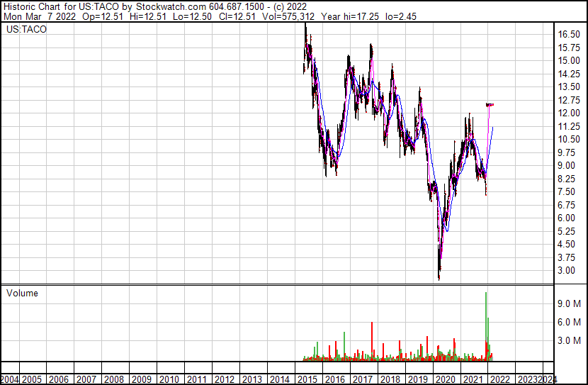This screenshot has height=385, width=588.
Task: Click the 'Year hi=17.25' text
Action: pos(350,16)
